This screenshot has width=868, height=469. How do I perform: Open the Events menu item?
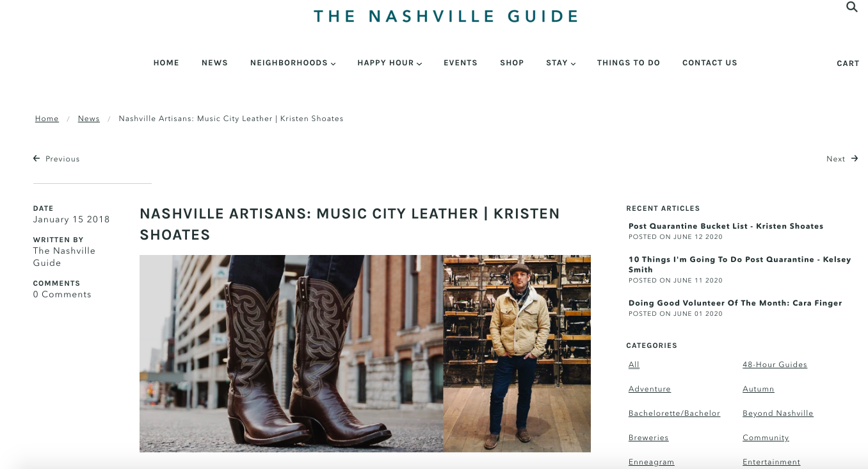pos(460,63)
